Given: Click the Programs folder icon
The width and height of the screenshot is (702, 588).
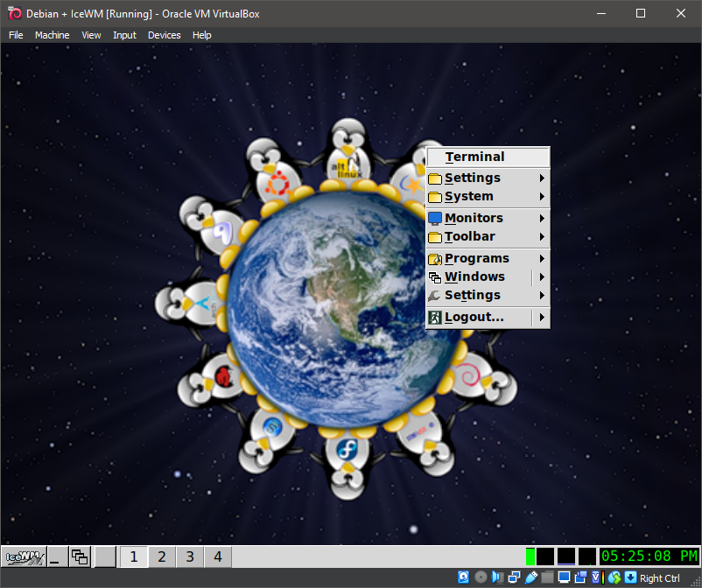Looking at the screenshot, I should click(x=435, y=259).
